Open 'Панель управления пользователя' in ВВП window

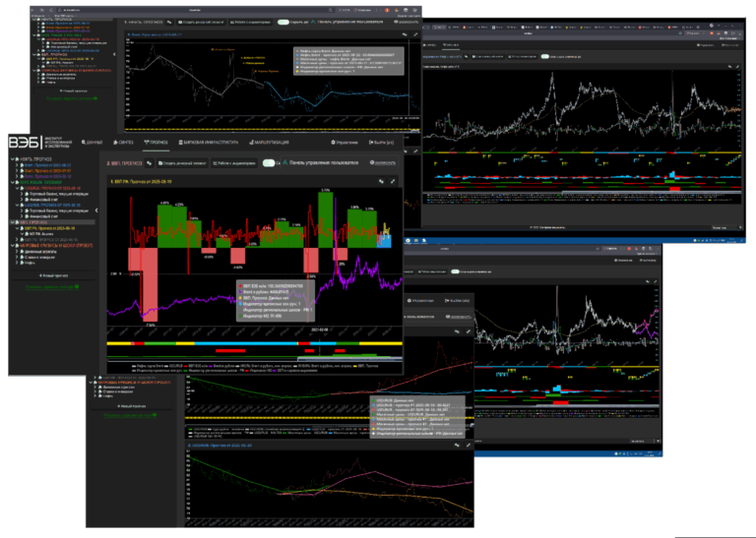coord(320,163)
